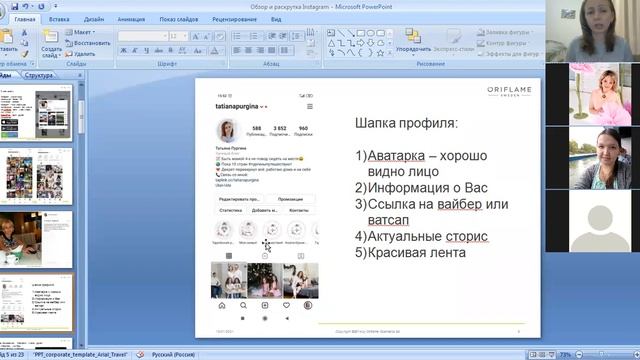640x360 pixels.
Task: Open the Показ слайдов ribbon tab
Action: [179, 19]
